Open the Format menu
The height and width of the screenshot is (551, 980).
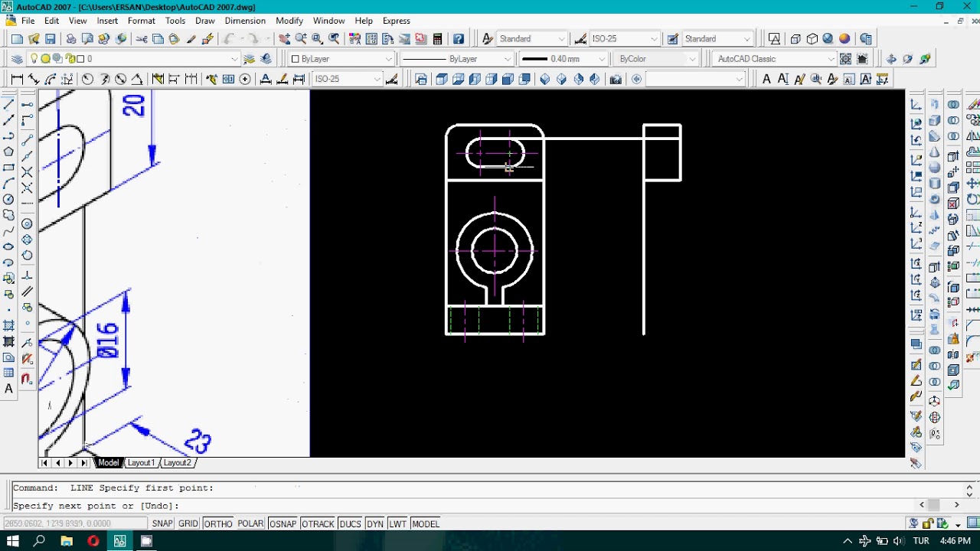142,21
